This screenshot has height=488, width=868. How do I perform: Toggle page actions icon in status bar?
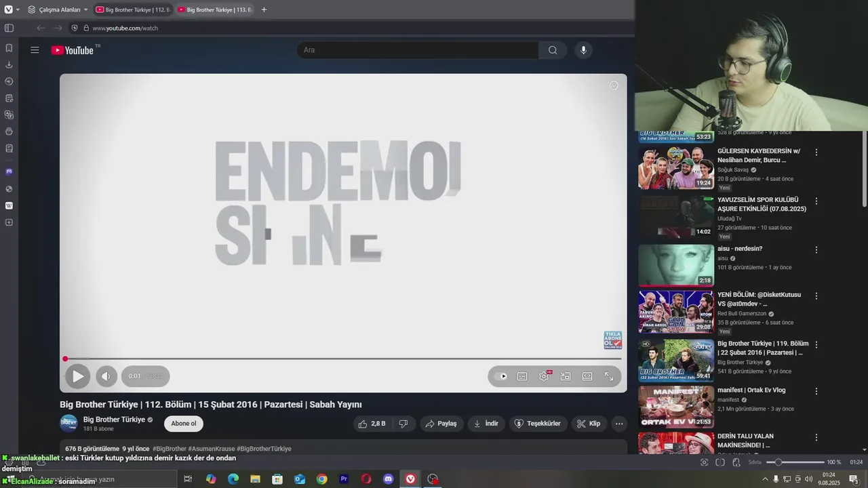pyautogui.click(x=736, y=462)
